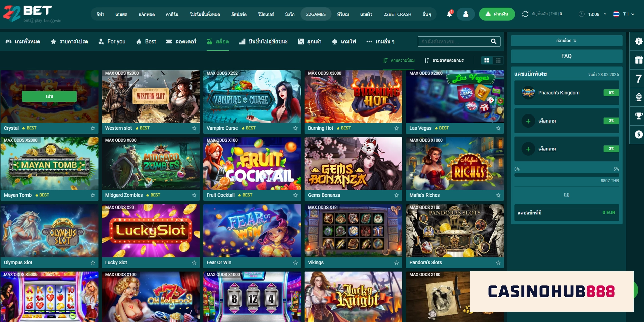Open the trophy sidebar icon
Viewport: 644px width, 322px height.
click(x=639, y=116)
